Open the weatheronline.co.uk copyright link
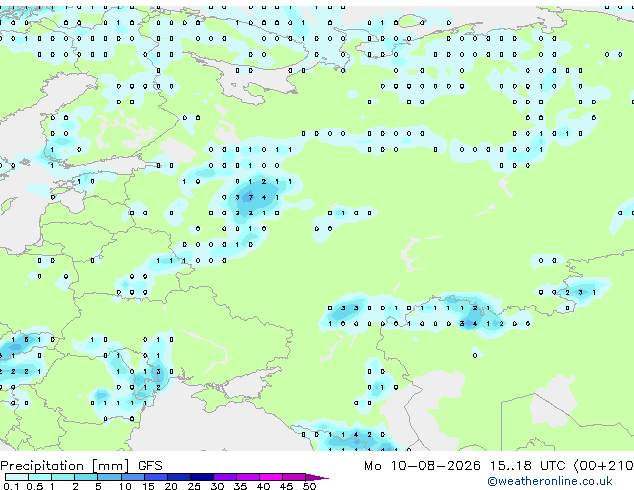634x490 pixels. [550, 481]
